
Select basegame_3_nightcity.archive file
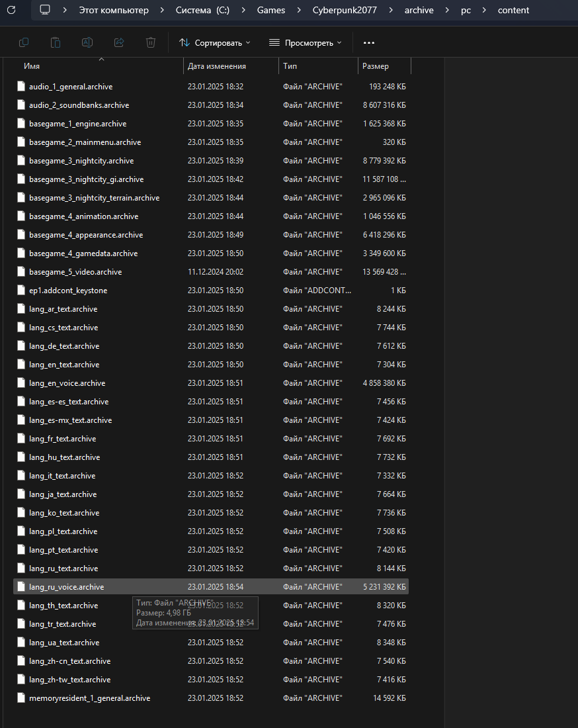coord(211,161)
